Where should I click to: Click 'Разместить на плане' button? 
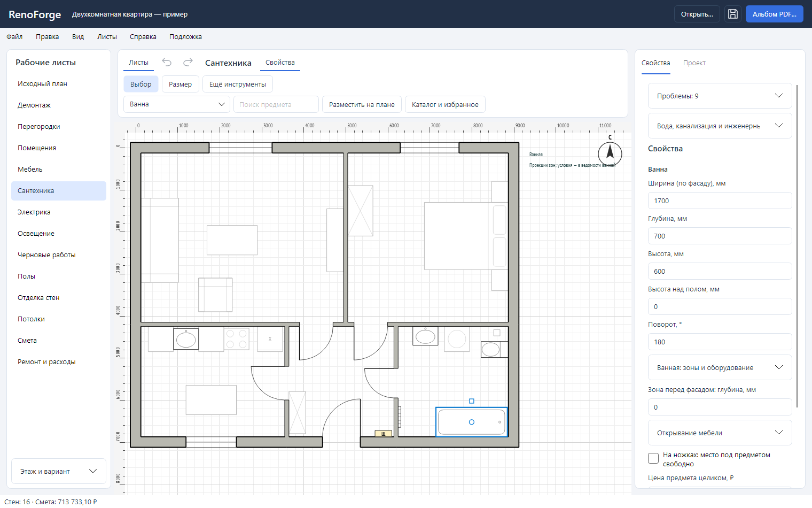point(362,104)
